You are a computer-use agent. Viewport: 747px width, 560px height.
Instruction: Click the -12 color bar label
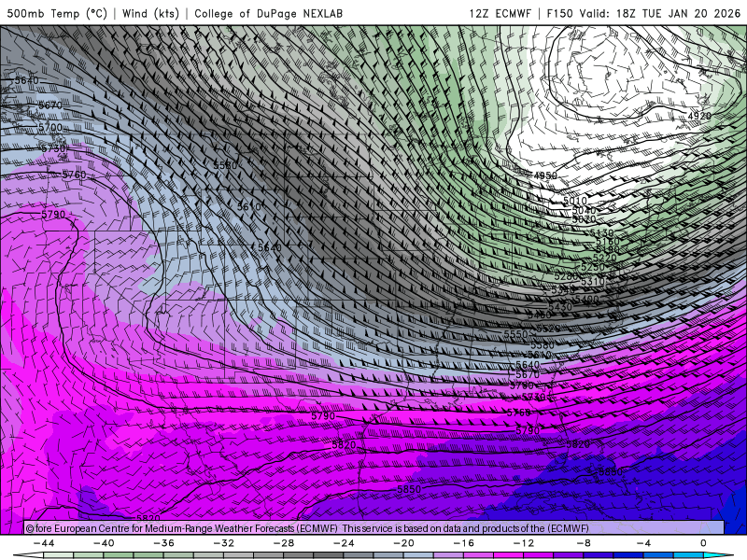tap(524, 543)
